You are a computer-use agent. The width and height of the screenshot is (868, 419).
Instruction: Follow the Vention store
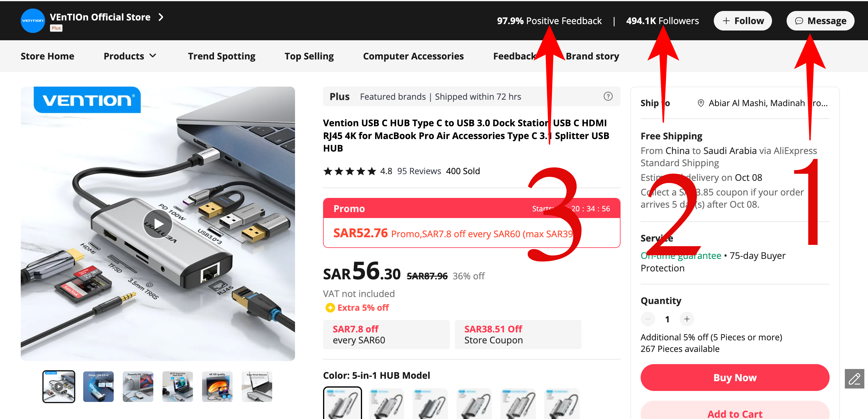pyautogui.click(x=743, y=21)
